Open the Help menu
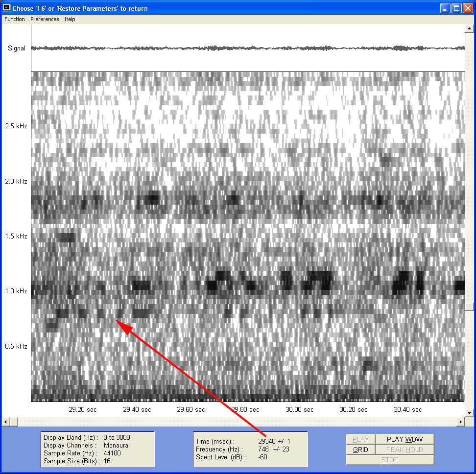The width and height of the screenshot is (476, 474). pos(70,19)
